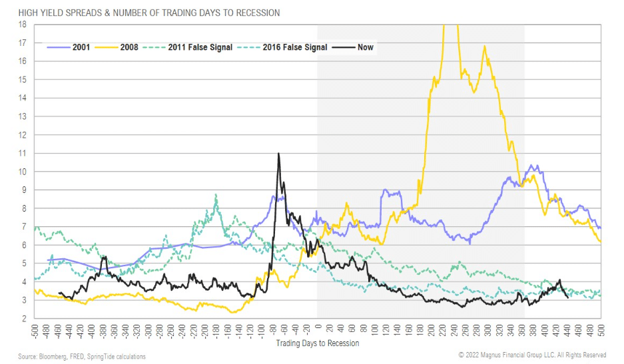Click the 18 y-axis label
The height and width of the screenshot is (364, 624).
pyautogui.click(x=22, y=24)
